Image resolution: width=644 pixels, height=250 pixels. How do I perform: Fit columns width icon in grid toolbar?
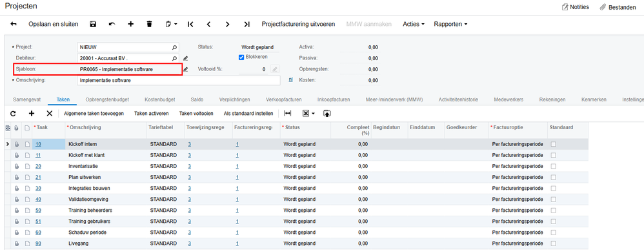pos(288,114)
